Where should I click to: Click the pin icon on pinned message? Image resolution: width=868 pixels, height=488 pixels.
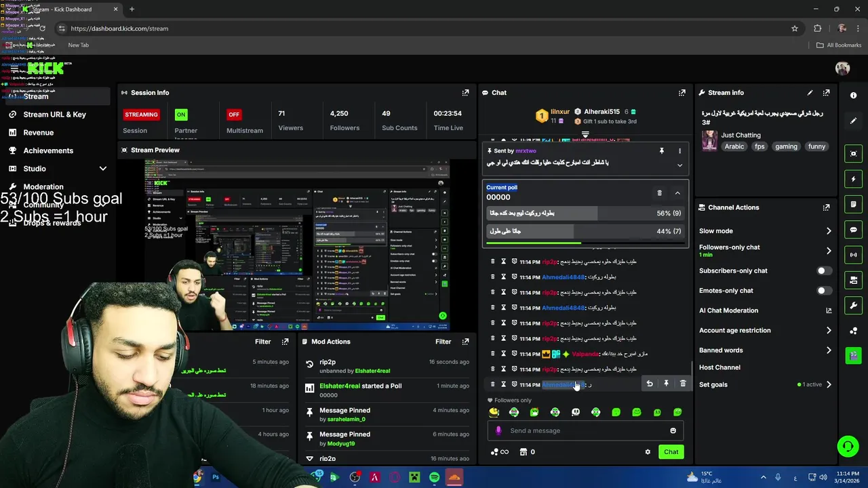point(662,151)
